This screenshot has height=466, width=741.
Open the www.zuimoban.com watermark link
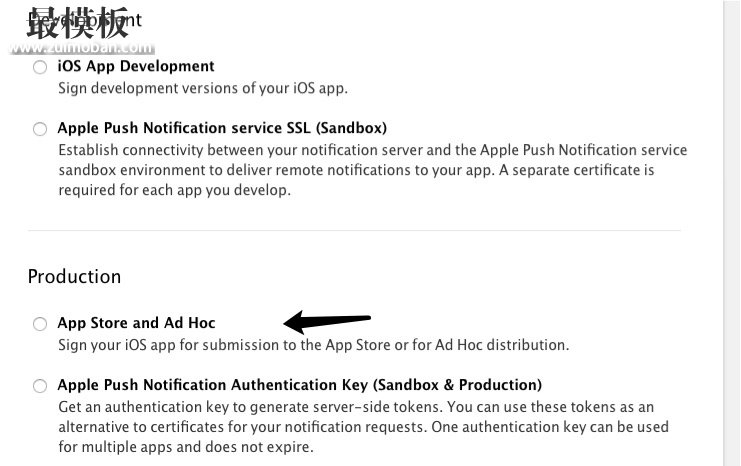81,48
